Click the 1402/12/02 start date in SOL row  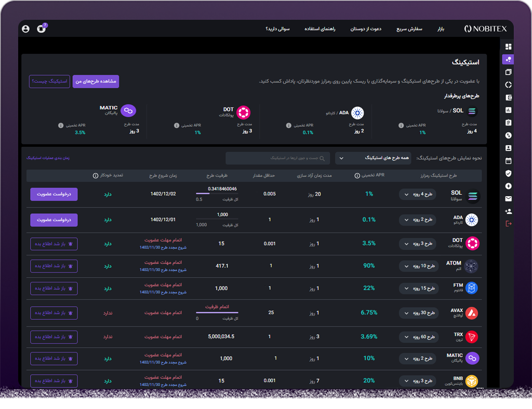[x=163, y=194]
